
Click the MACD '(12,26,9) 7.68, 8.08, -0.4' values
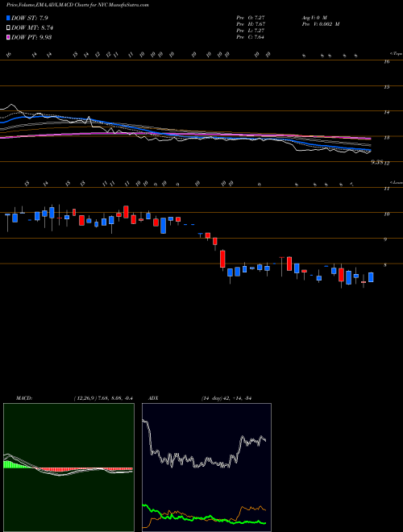point(103,398)
